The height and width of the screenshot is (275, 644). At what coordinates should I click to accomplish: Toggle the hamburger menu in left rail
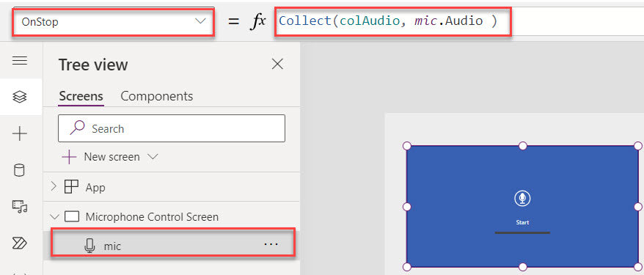[20, 61]
